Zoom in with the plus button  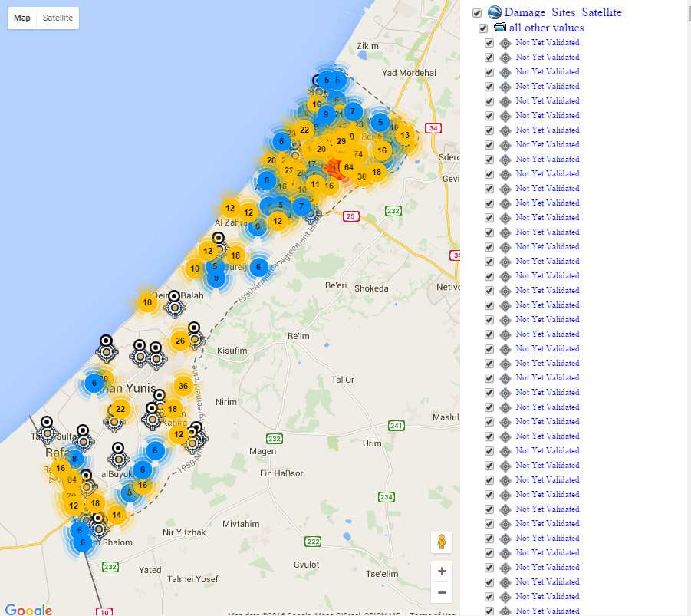click(x=442, y=571)
